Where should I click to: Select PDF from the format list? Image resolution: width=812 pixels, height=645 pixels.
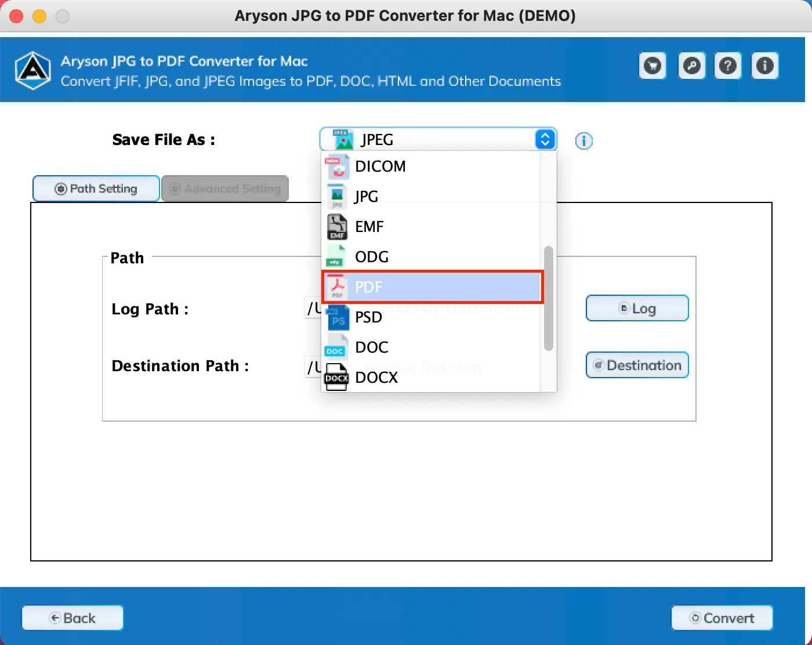(x=432, y=287)
